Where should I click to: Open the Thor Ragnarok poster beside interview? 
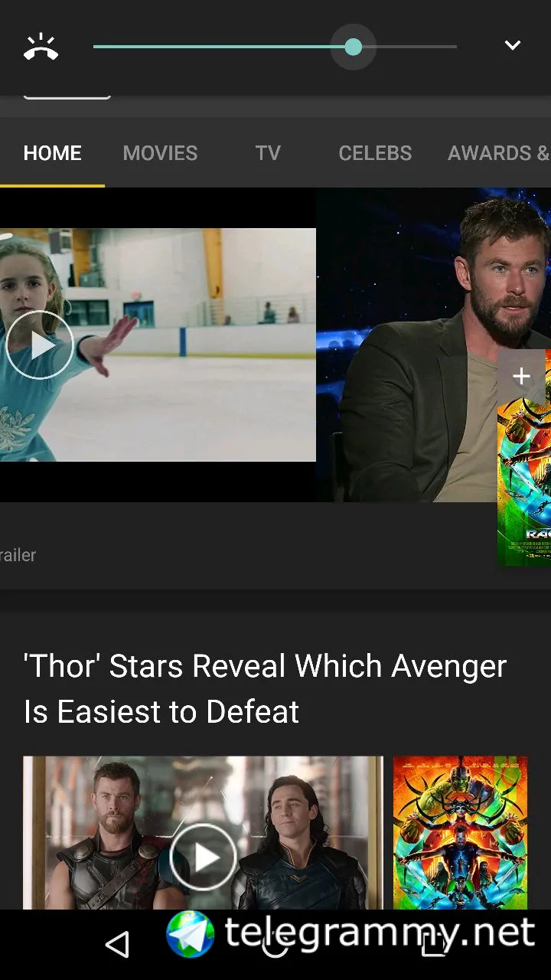click(524, 482)
